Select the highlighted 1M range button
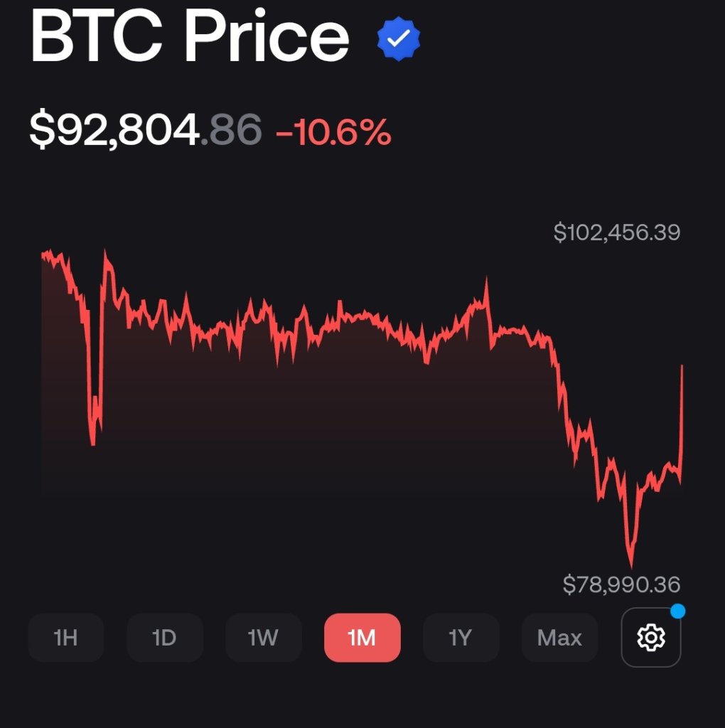The image size is (725, 728). coord(362,638)
